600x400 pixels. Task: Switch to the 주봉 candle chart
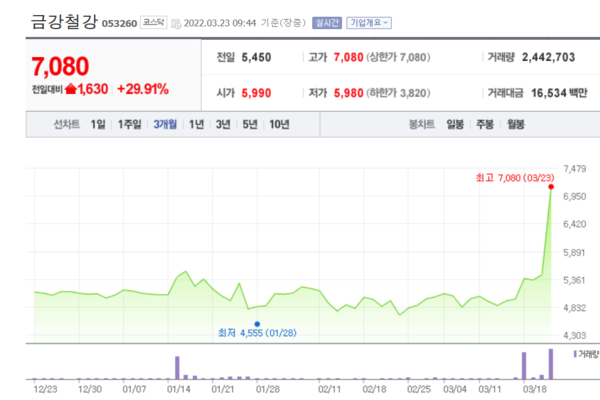click(485, 124)
